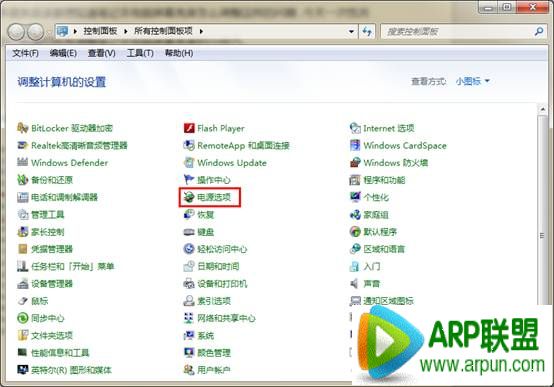Image resolution: width=554 pixels, height=387 pixels.
Task: Open the 查看(V) menu
Action: pos(101,53)
